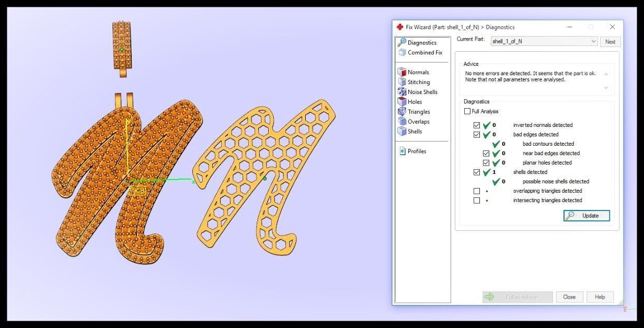The height and width of the screenshot is (328, 644).
Task: Go to the Overlaps page
Action: coord(419,122)
